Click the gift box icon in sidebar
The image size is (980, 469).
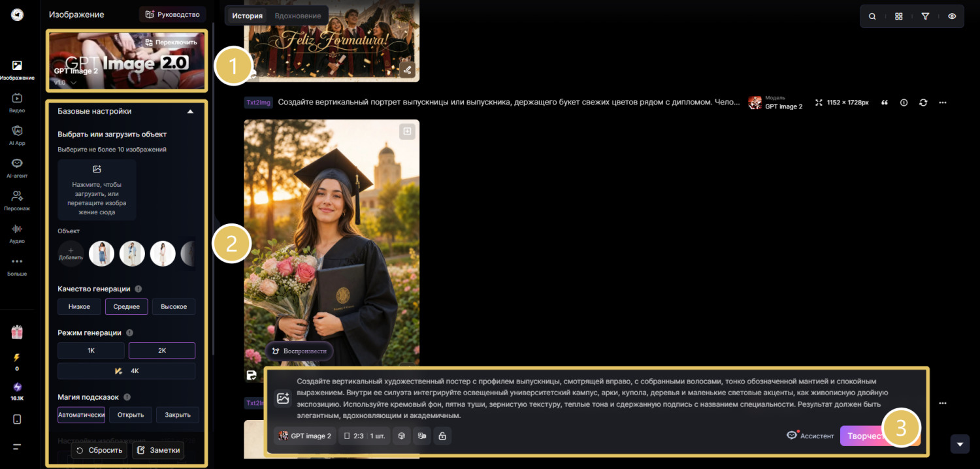click(17, 332)
